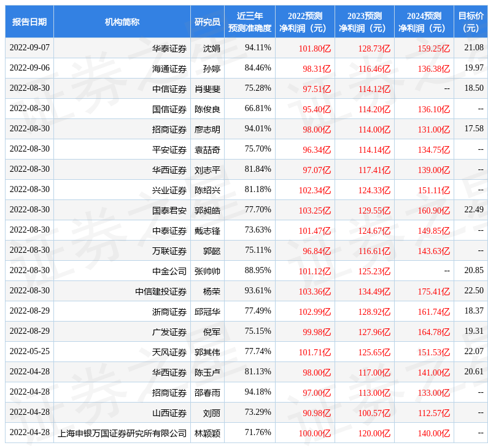Click the 2024预测净利润 column header

coord(424,21)
